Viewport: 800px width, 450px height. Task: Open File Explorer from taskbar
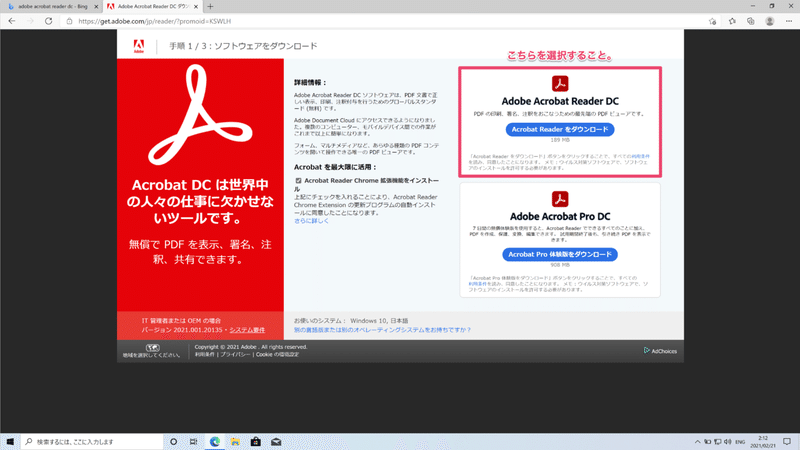tap(235, 441)
